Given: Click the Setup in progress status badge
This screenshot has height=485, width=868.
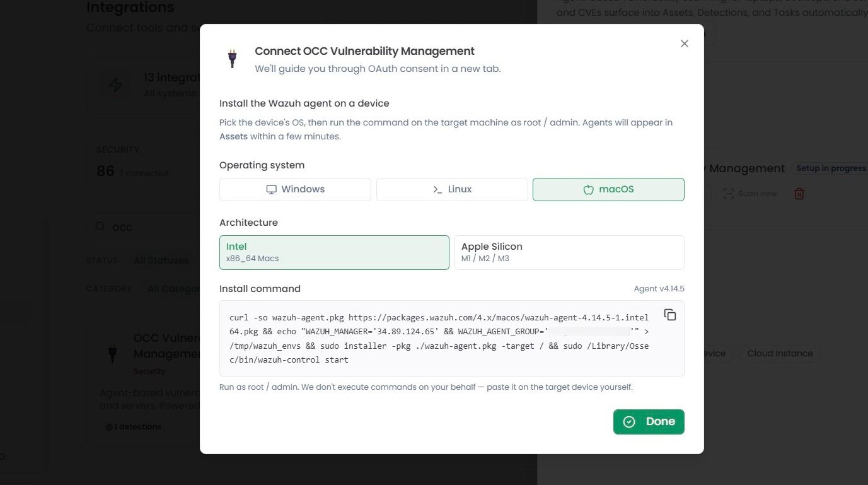Looking at the screenshot, I should point(830,168).
